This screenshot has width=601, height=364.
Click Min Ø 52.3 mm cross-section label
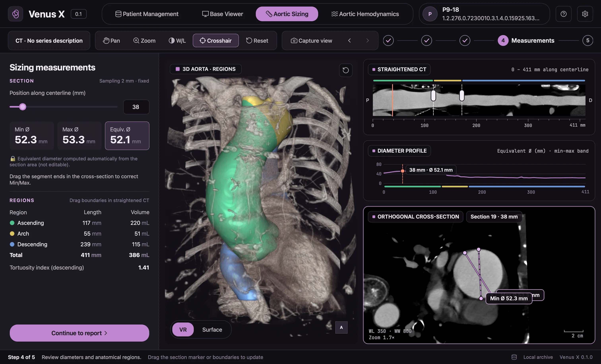point(509,298)
